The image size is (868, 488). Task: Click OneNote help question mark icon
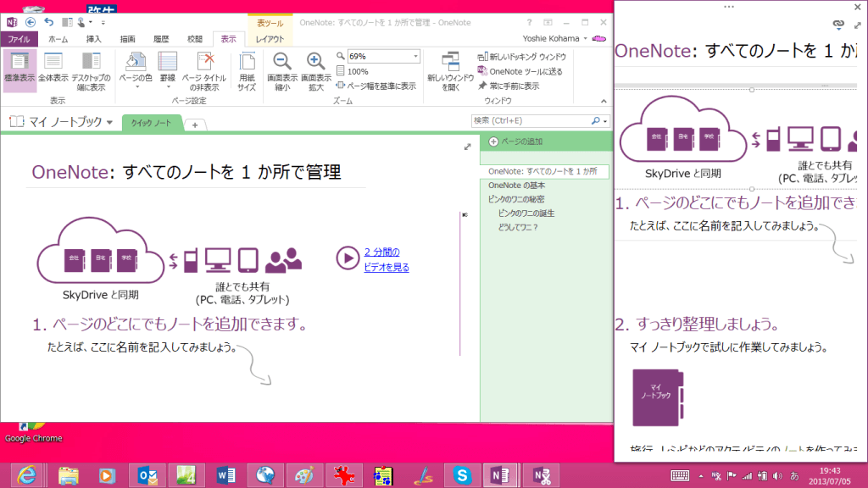529,22
